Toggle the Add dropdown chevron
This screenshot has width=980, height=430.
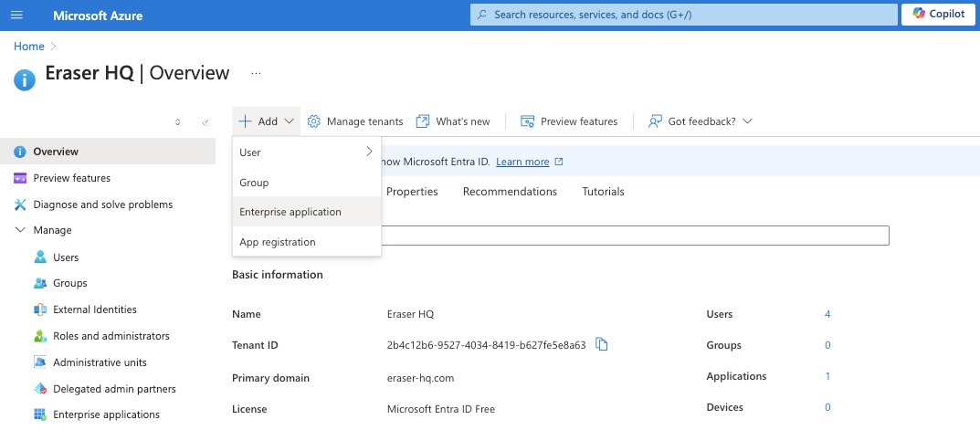(x=289, y=121)
